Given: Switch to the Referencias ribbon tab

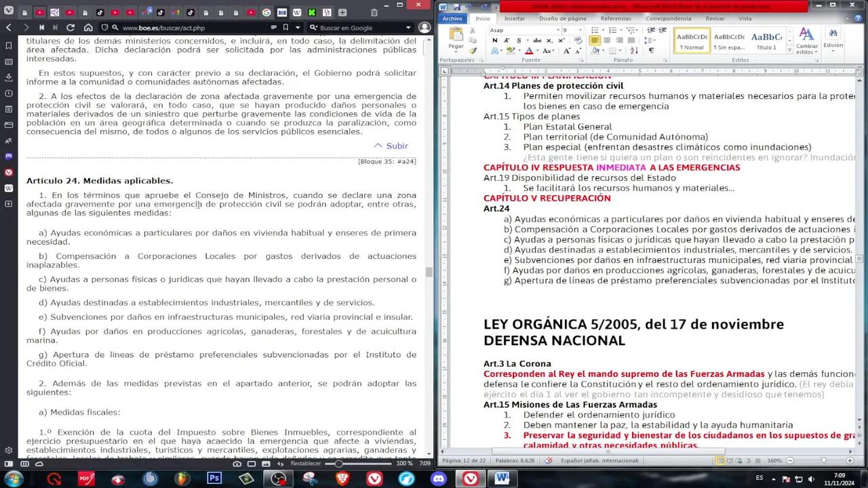Looking at the screenshot, I should click(x=616, y=18).
